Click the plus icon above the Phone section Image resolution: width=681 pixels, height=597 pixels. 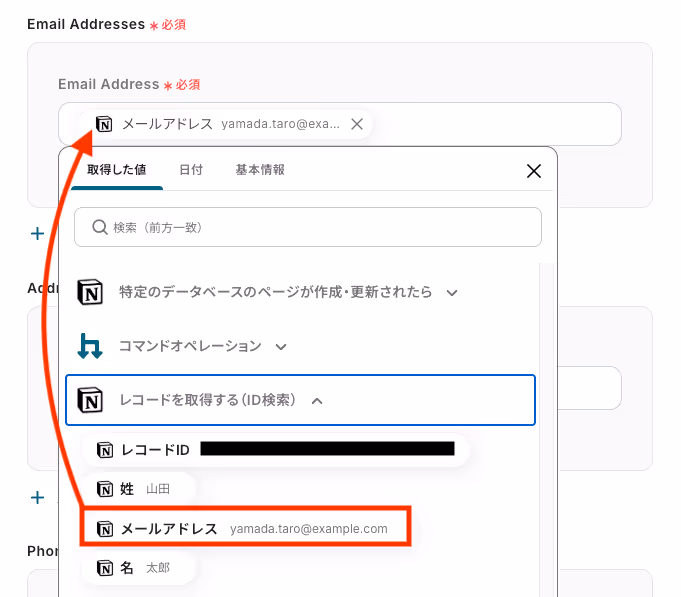click(x=38, y=498)
